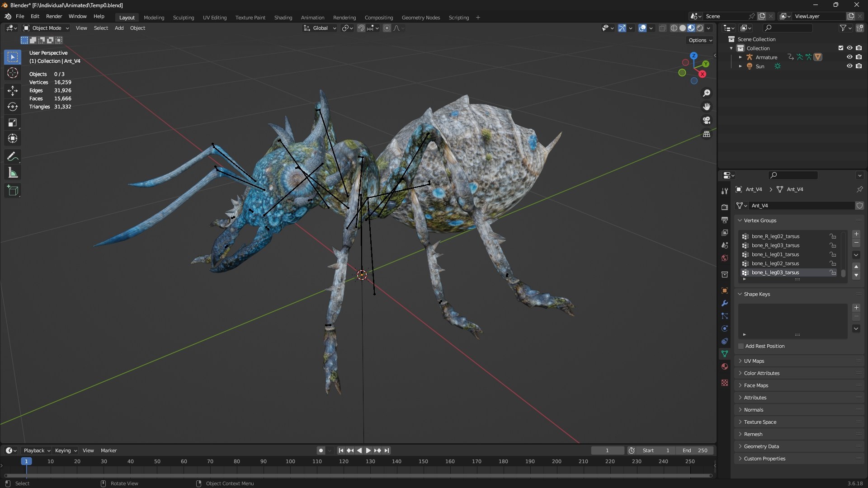Open Global transform orientation dropdown
Image resolution: width=868 pixels, height=488 pixels.
(320, 28)
